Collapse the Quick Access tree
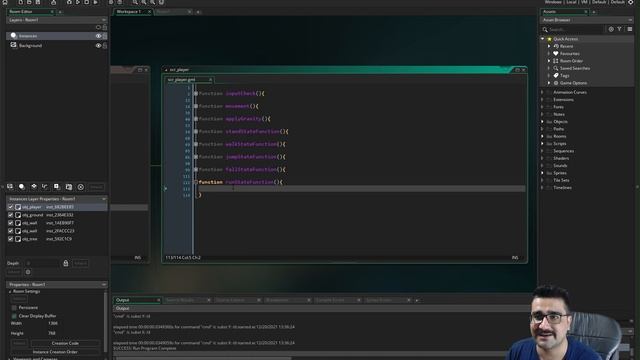Image resolution: width=640 pixels, height=360 pixels. coord(542,39)
